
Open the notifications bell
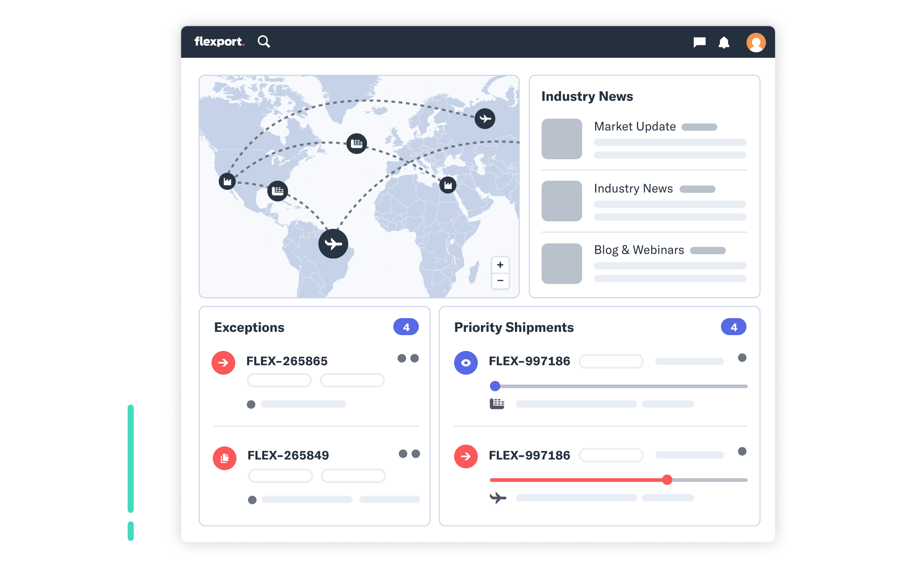tap(723, 42)
